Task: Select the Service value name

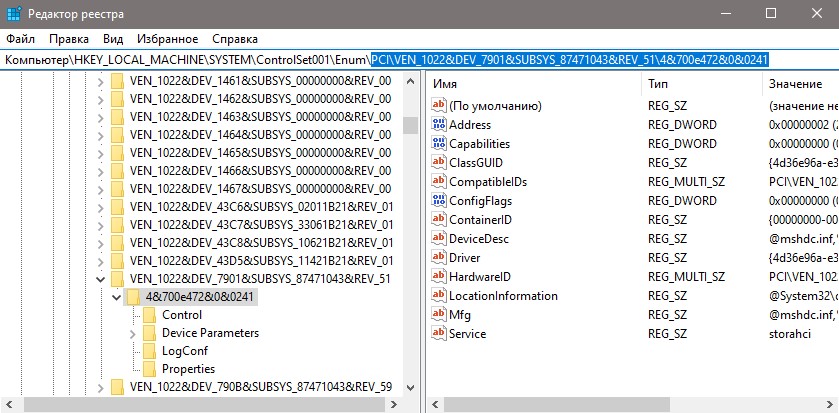Action: tap(467, 334)
